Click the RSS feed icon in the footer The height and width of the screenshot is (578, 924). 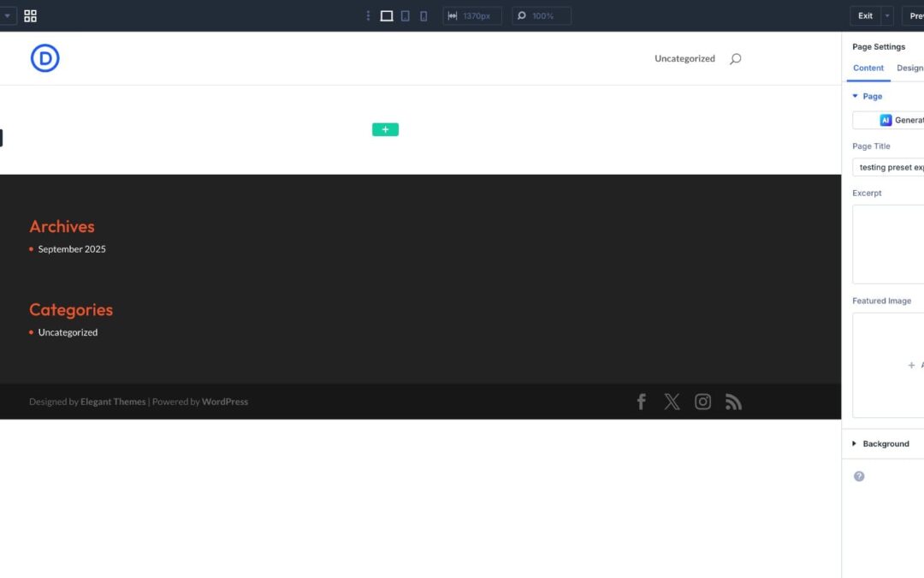tap(733, 401)
